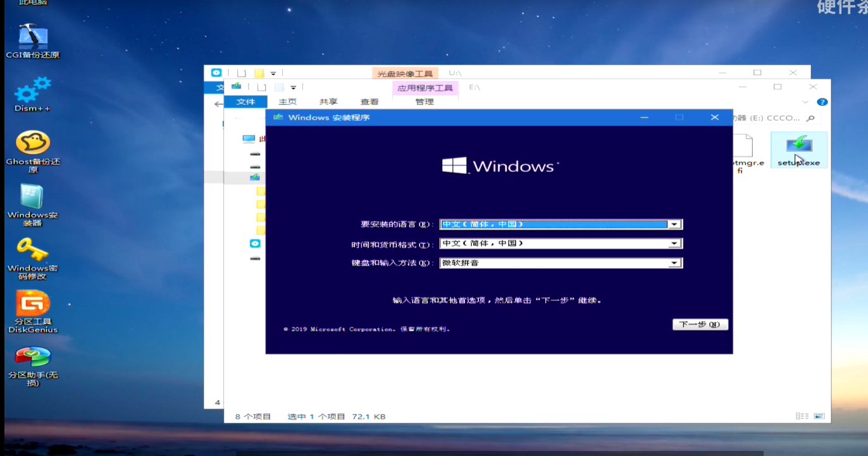Click the back arrow in U:\ window
The width and height of the screenshot is (868, 456).
218,104
